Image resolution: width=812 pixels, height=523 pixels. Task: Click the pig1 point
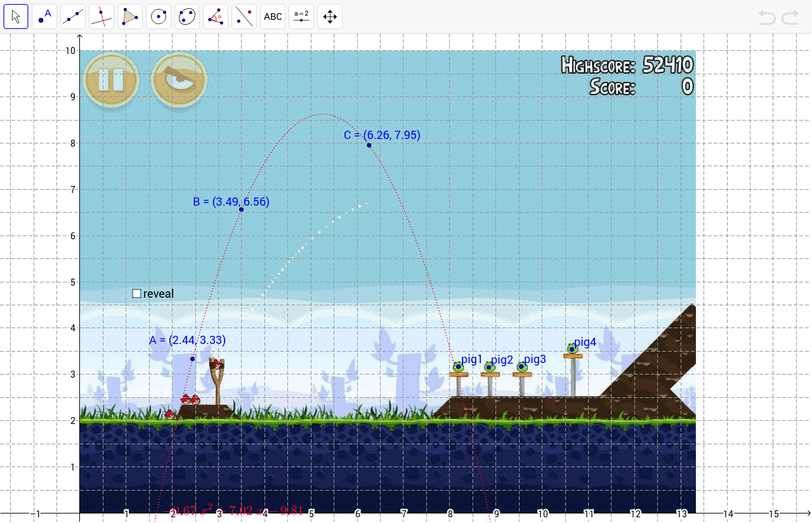point(458,367)
